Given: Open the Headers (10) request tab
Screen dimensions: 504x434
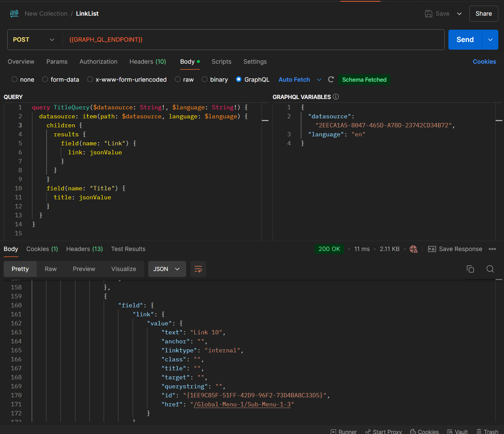Looking at the screenshot, I should pyautogui.click(x=148, y=62).
